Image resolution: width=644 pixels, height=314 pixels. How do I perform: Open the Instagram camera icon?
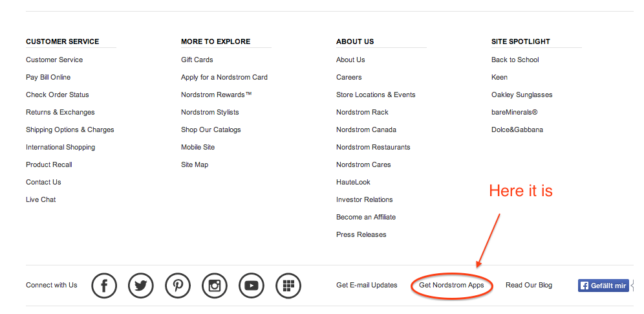215,286
